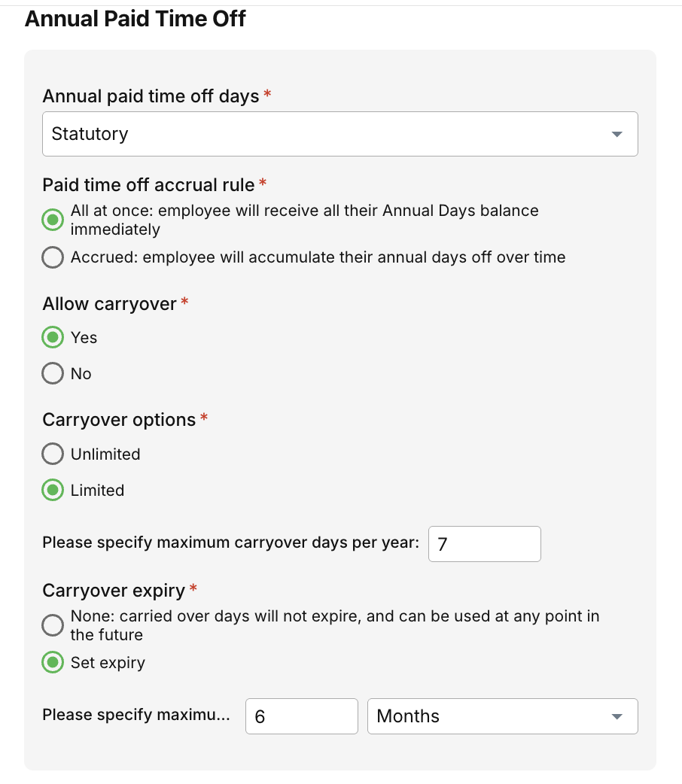Click the arrow icon in the Statutory field

(617, 135)
